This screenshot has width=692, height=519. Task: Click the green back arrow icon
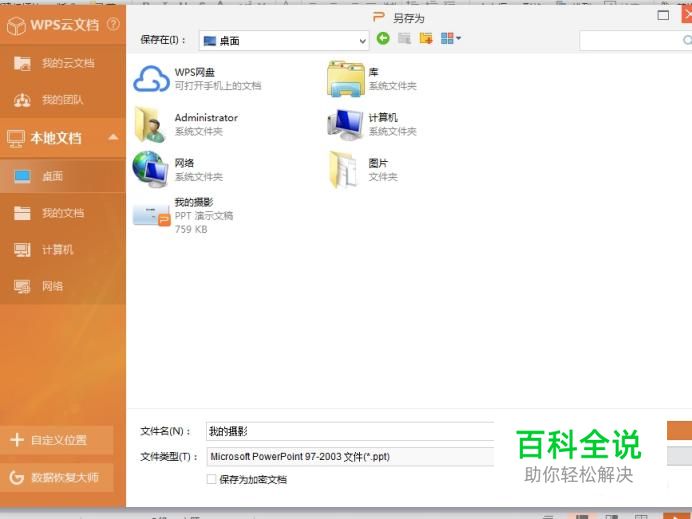(383, 38)
